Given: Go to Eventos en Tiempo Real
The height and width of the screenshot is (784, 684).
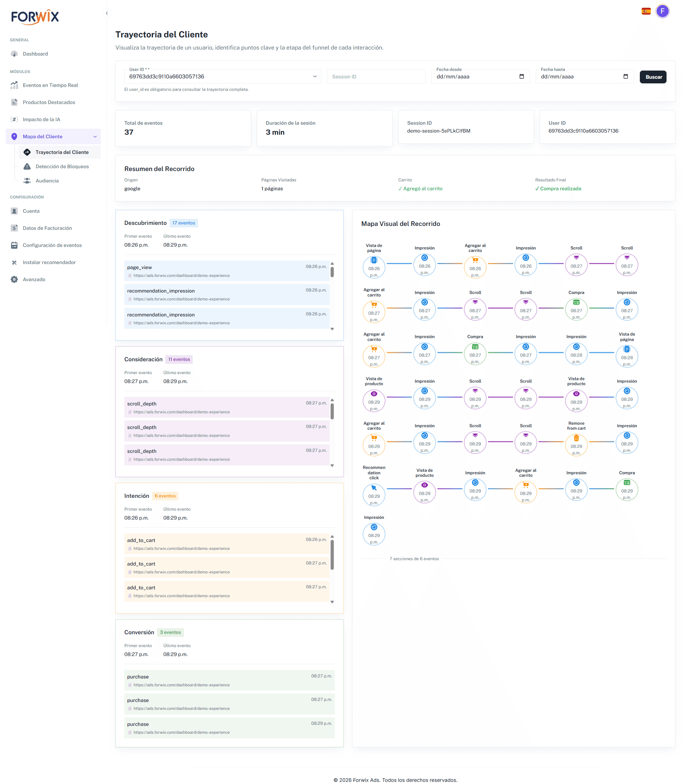Looking at the screenshot, I should click(50, 85).
